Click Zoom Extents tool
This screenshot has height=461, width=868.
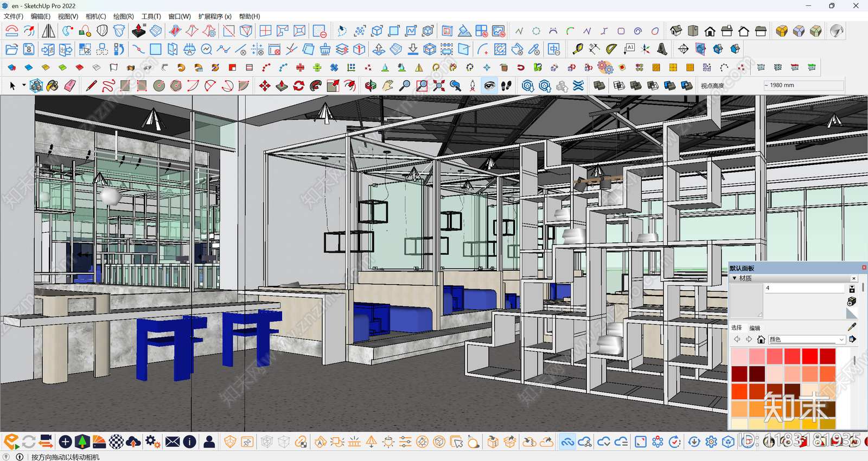tap(439, 86)
